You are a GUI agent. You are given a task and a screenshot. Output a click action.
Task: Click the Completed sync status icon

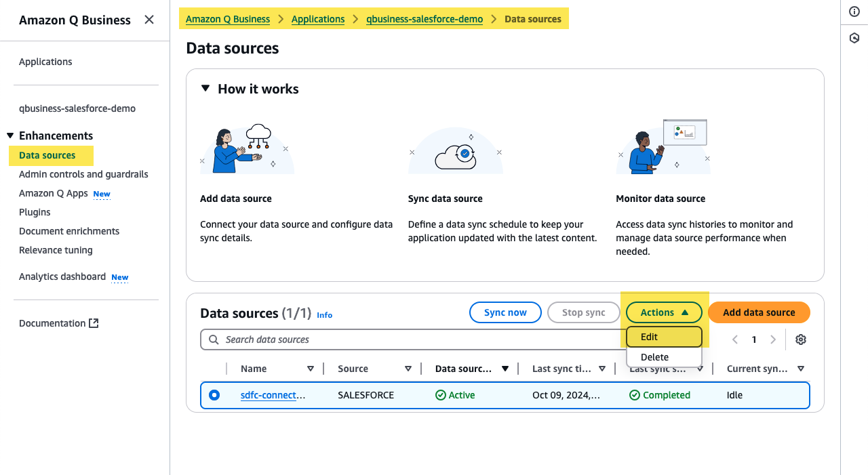pyautogui.click(x=634, y=395)
